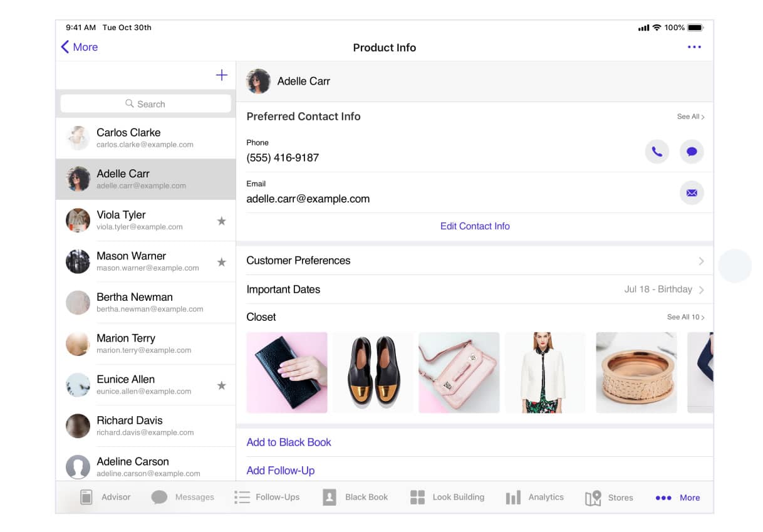This screenshot has width=763, height=532.
Task: Add a new contact with plus icon
Action: point(221,75)
